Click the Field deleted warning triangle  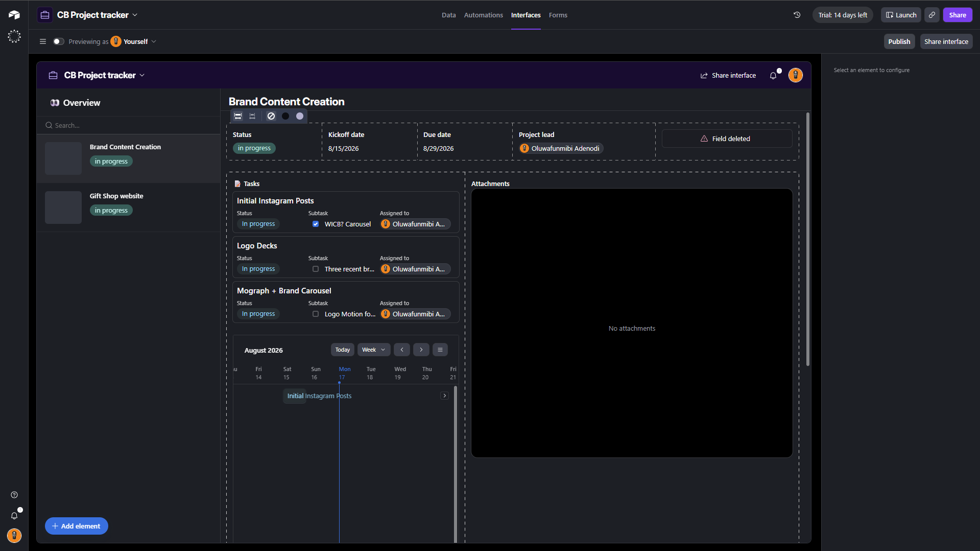click(704, 139)
